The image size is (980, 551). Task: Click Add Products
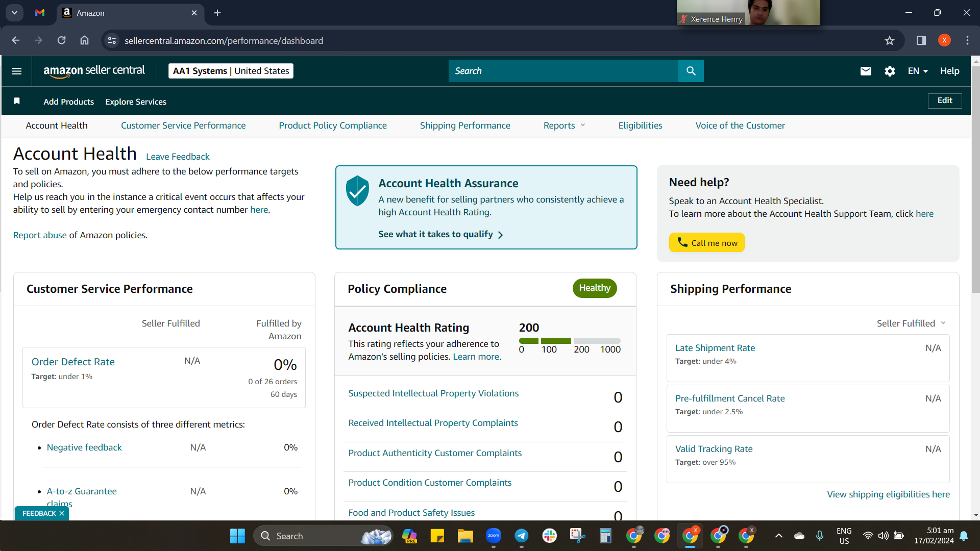69,102
